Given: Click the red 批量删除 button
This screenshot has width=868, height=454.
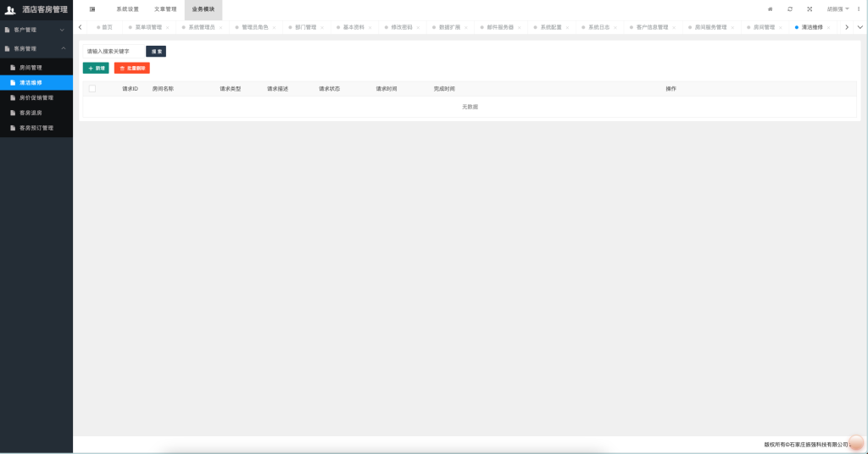Looking at the screenshot, I should (132, 68).
